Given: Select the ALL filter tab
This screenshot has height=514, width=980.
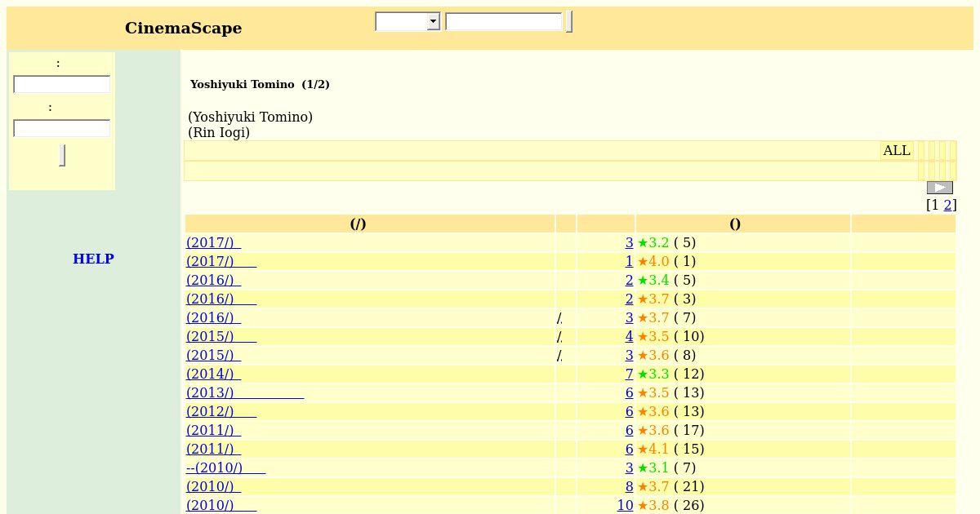Looking at the screenshot, I should 897,150.
